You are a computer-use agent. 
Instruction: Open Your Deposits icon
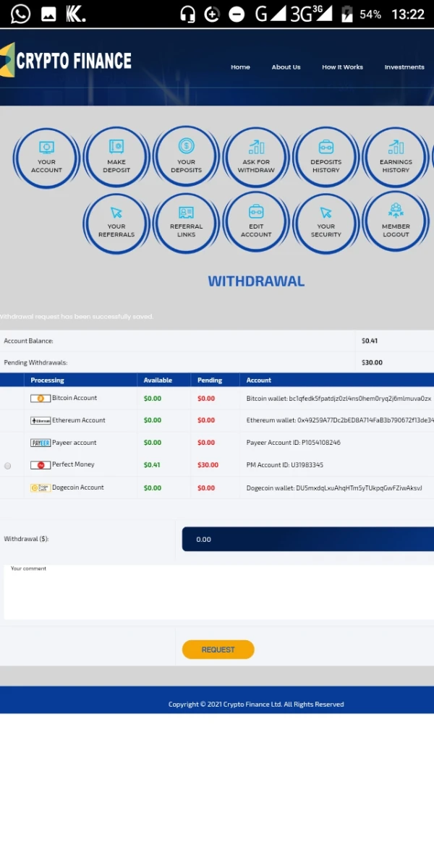pyautogui.click(x=186, y=158)
